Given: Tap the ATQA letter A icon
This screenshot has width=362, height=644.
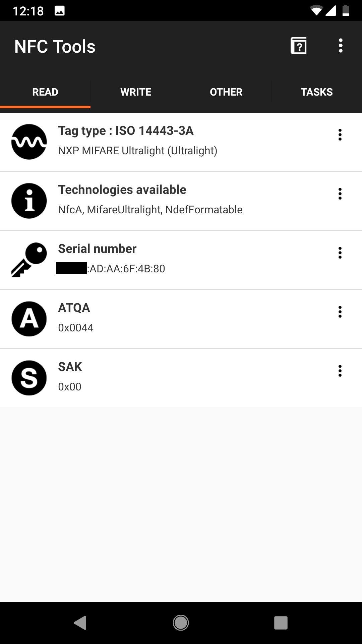Looking at the screenshot, I should pos(29,319).
